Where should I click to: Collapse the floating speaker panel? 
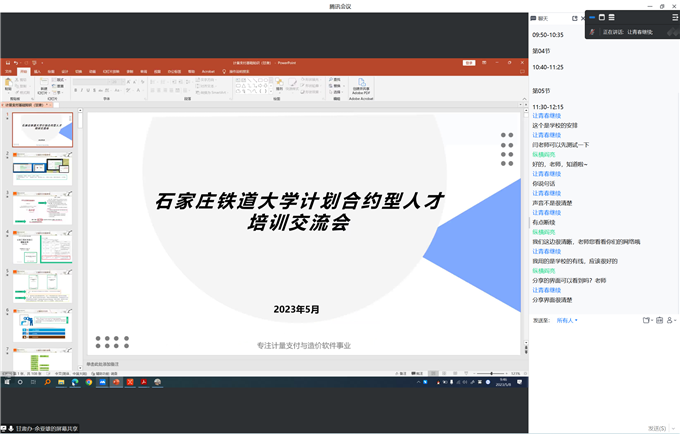coord(674,17)
